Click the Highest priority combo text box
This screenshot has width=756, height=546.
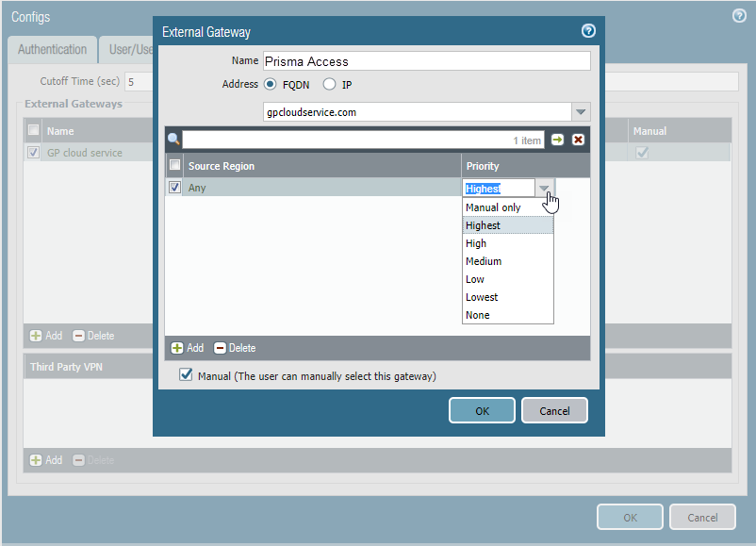pyautogui.click(x=499, y=188)
